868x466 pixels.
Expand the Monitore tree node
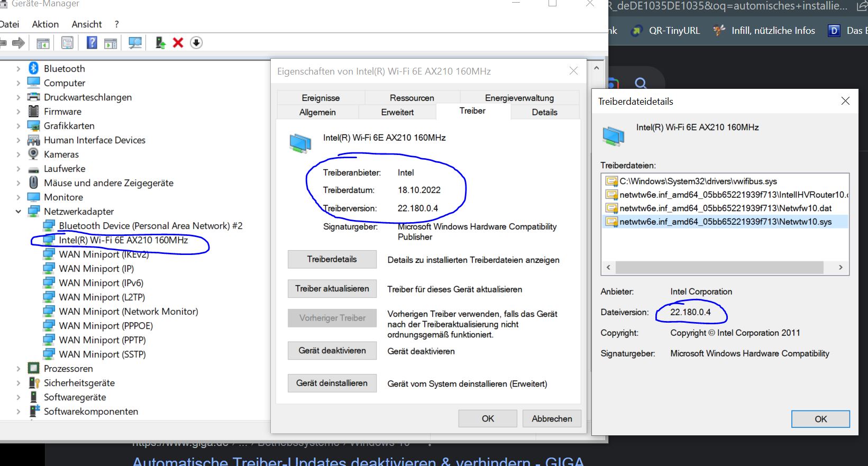coord(18,197)
